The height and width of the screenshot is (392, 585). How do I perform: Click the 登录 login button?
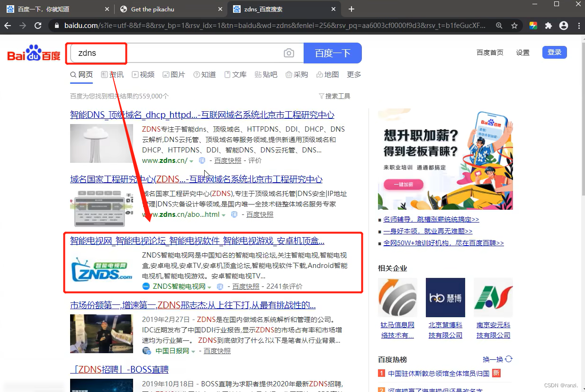tap(554, 52)
